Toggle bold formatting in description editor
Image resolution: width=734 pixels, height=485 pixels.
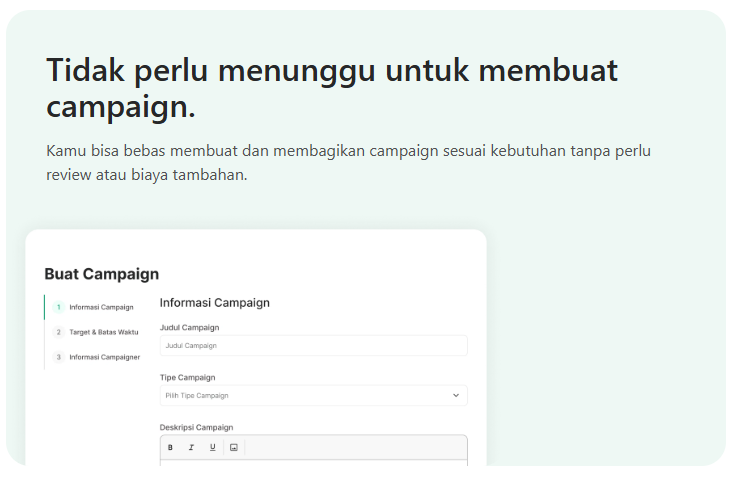[x=170, y=448]
